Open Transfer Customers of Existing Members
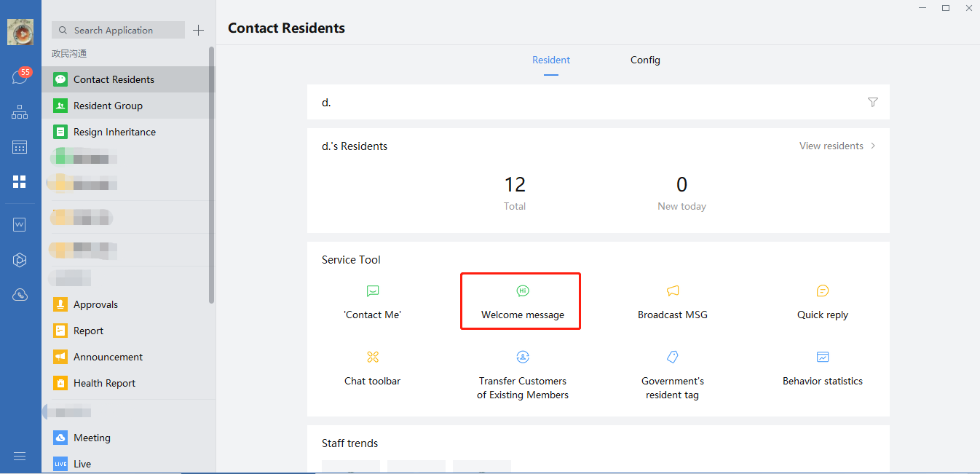980x474 pixels. point(522,375)
